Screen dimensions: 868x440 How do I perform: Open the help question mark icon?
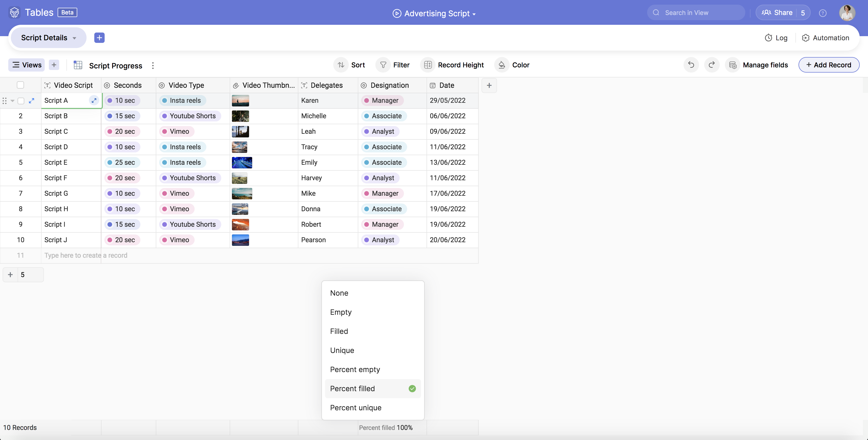[x=823, y=13]
